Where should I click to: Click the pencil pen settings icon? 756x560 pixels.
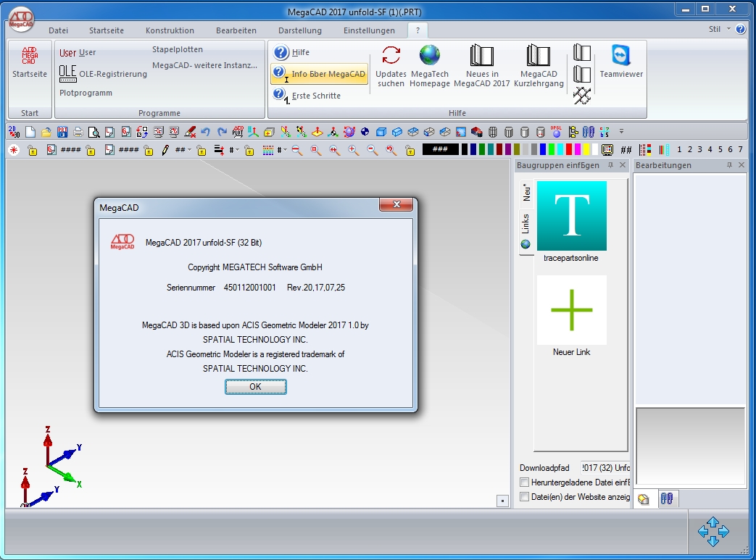coord(165,151)
